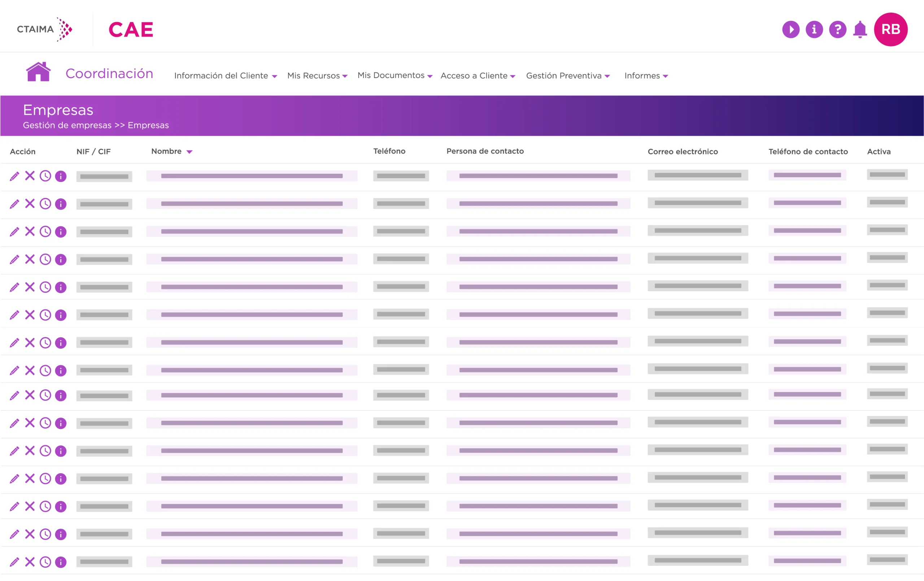The width and height of the screenshot is (924, 581).
Task: Edit the first company row with pencil
Action: [14, 176]
